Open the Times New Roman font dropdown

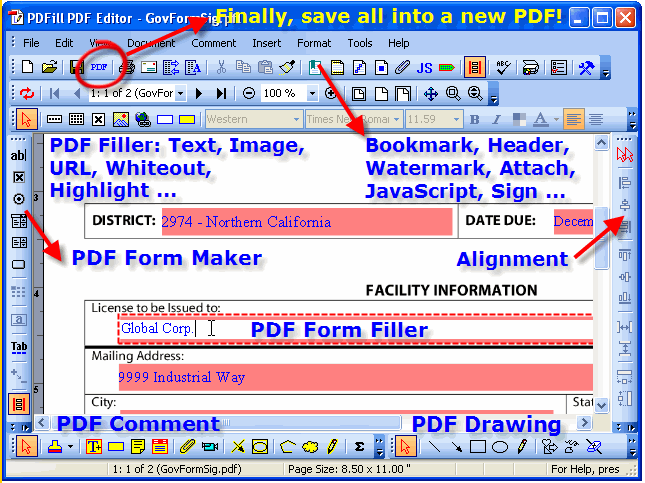click(396, 120)
